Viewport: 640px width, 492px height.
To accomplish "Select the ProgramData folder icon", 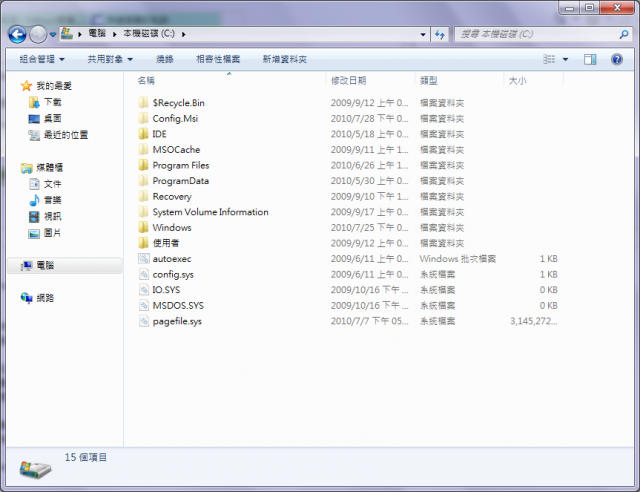I will 143,180.
